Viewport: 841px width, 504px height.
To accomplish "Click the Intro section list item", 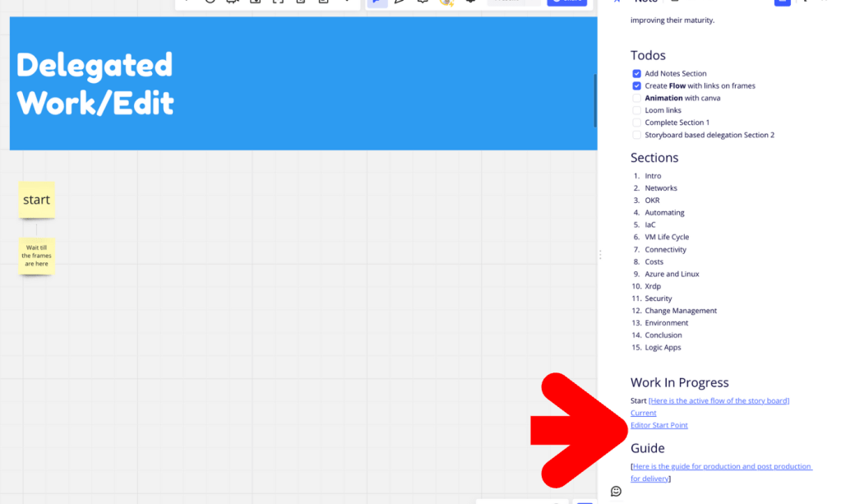I will point(653,176).
